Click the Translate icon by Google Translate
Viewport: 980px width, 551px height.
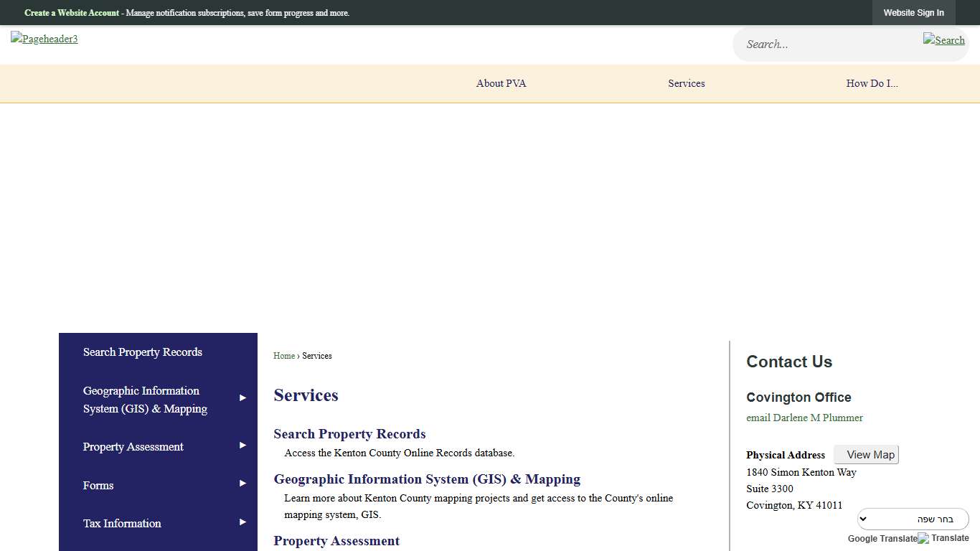[x=943, y=538]
